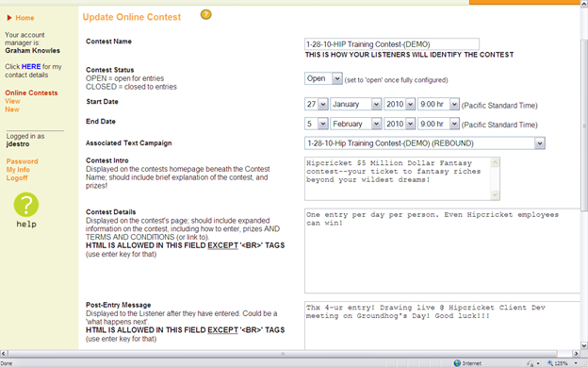This screenshot has width=588, height=368.
Task: Click the 'Contest Status' label
Action: (x=110, y=70)
